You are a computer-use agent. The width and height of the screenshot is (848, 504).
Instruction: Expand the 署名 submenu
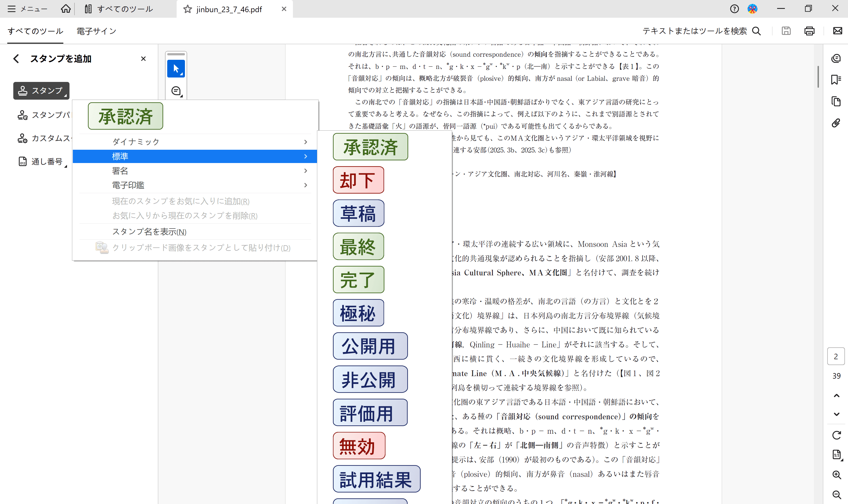pos(120,170)
